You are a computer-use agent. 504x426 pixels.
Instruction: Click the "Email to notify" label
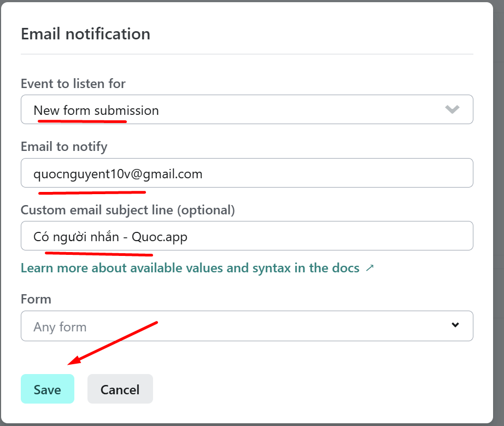(x=64, y=147)
